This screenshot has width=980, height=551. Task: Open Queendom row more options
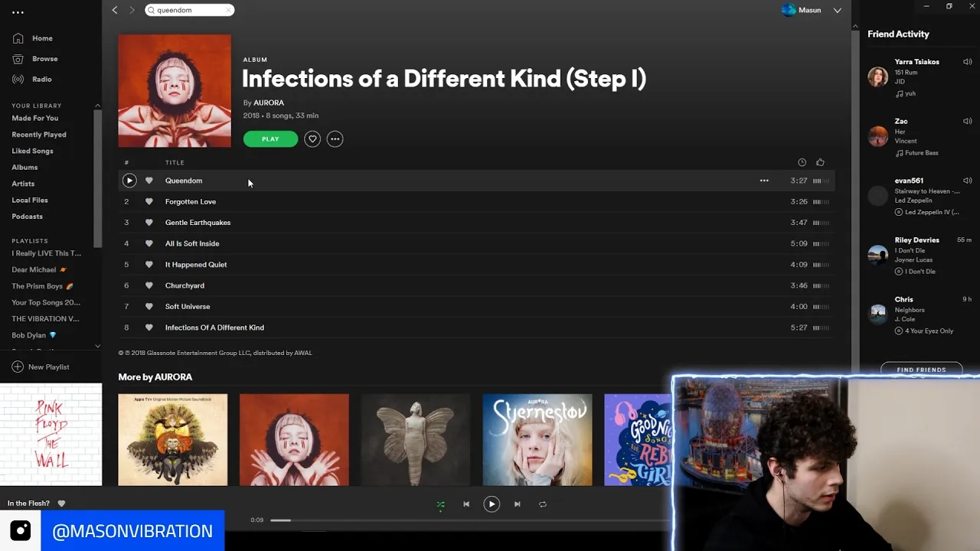pos(764,181)
